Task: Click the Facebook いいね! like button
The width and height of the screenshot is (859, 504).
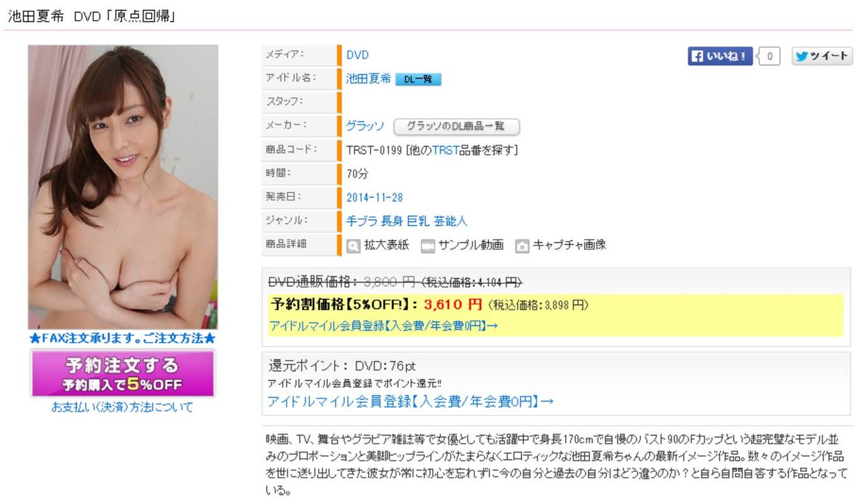Action: [x=720, y=56]
